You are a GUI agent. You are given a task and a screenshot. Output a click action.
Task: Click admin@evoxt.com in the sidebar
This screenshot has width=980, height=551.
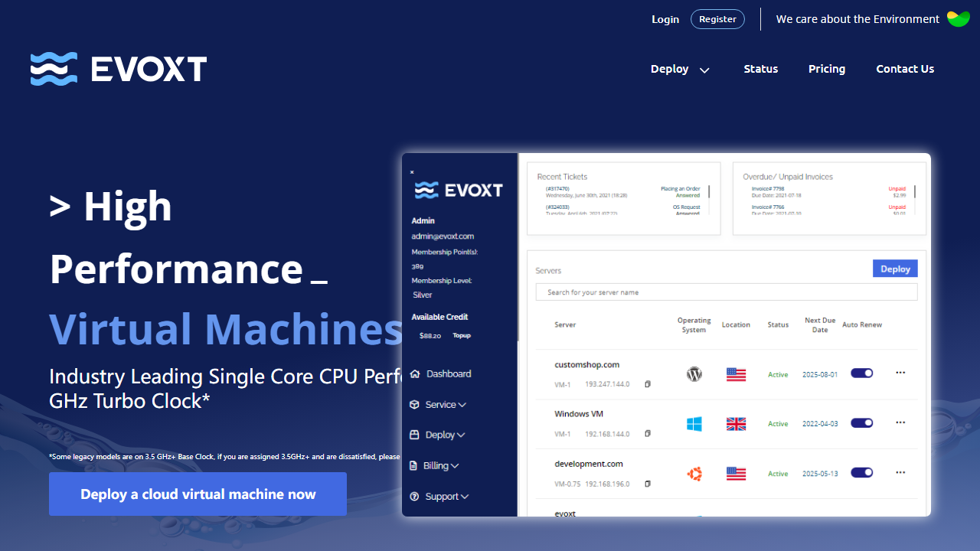[x=443, y=236]
